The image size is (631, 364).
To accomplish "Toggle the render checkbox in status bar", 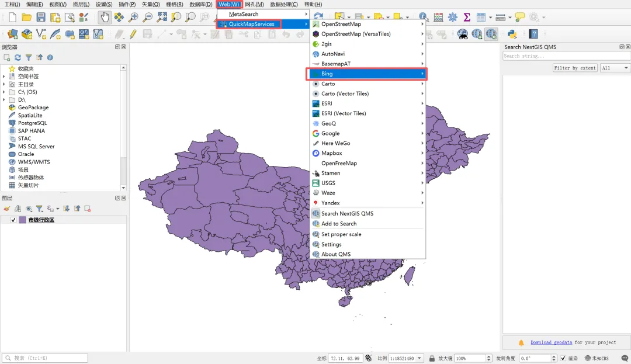I will coord(563,358).
